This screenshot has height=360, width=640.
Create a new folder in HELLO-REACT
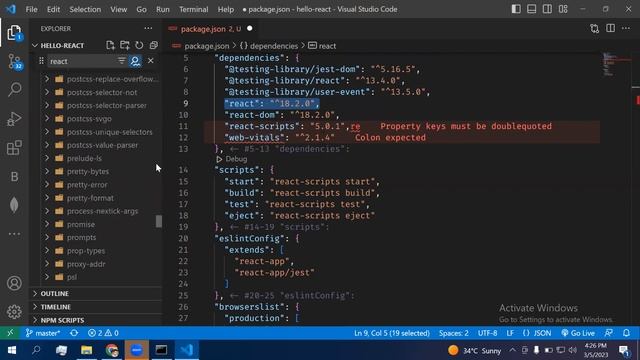click(125, 45)
